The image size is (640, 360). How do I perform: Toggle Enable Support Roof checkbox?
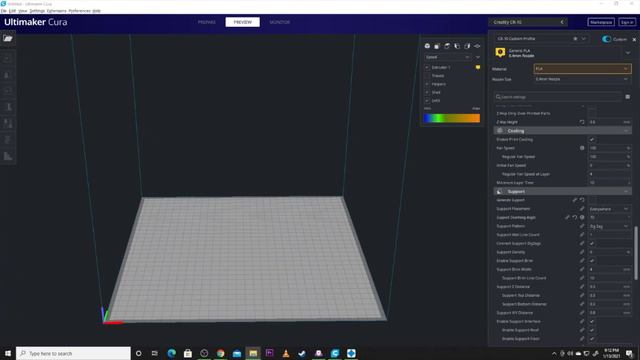tap(592, 330)
